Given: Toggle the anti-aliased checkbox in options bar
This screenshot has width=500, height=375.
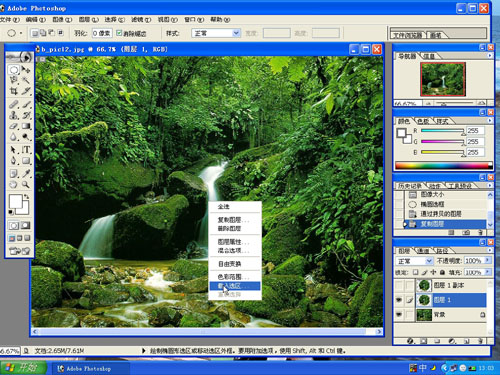Looking at the screenshot, I should click(119, 33).
